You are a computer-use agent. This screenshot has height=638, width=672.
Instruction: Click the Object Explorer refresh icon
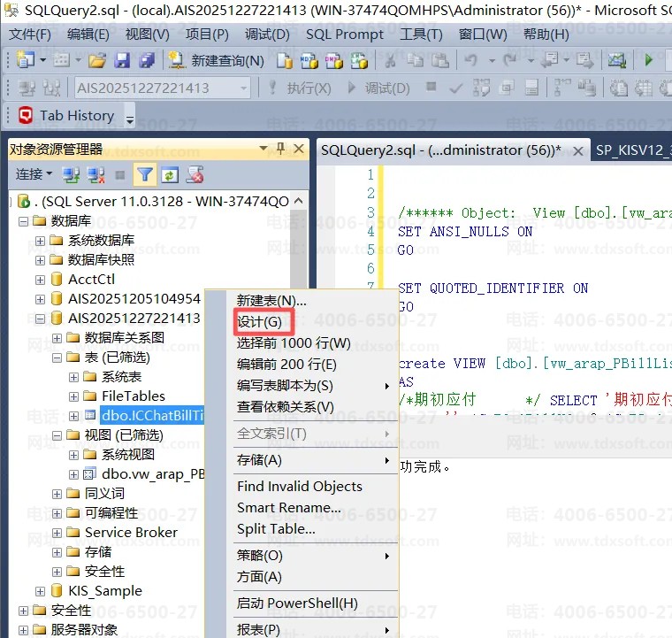tap(169, 174)
